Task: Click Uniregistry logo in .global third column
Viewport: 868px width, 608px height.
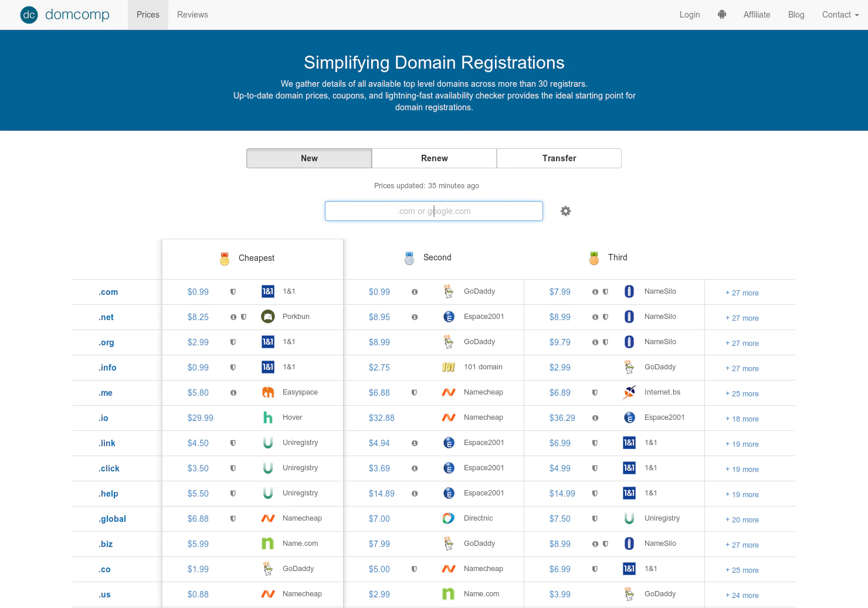Action: [x=629, y=518]
